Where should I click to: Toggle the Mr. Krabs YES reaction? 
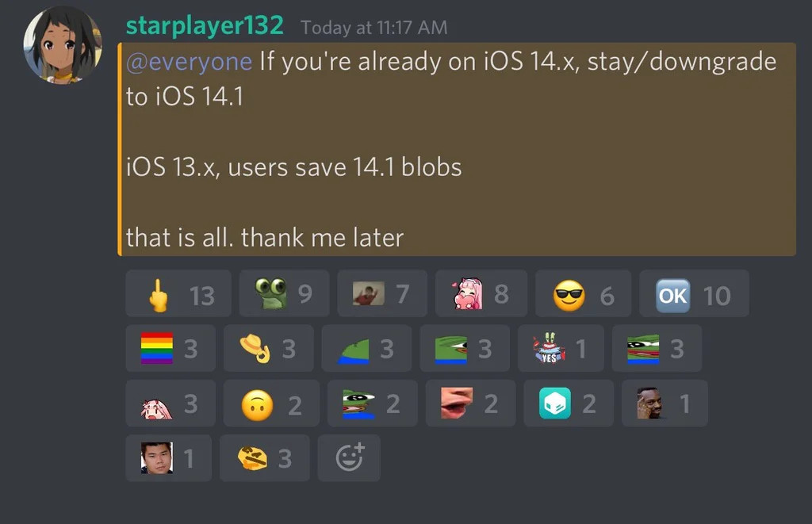[x=561, y=349]
